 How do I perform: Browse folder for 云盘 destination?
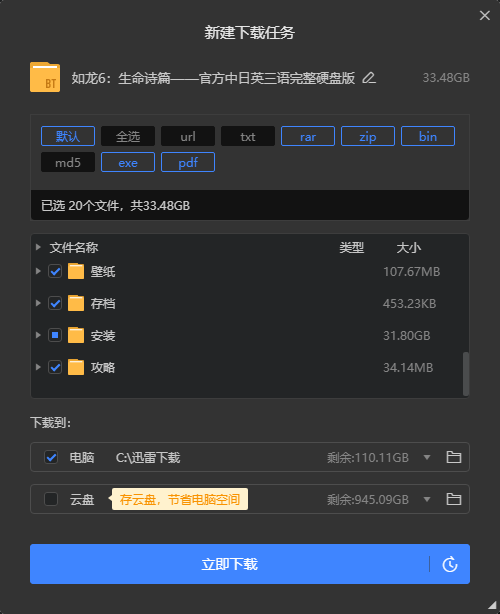point(454,499)
